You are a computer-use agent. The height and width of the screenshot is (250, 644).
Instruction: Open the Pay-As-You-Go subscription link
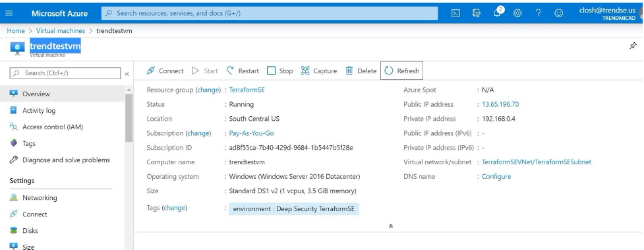(251, 133)
